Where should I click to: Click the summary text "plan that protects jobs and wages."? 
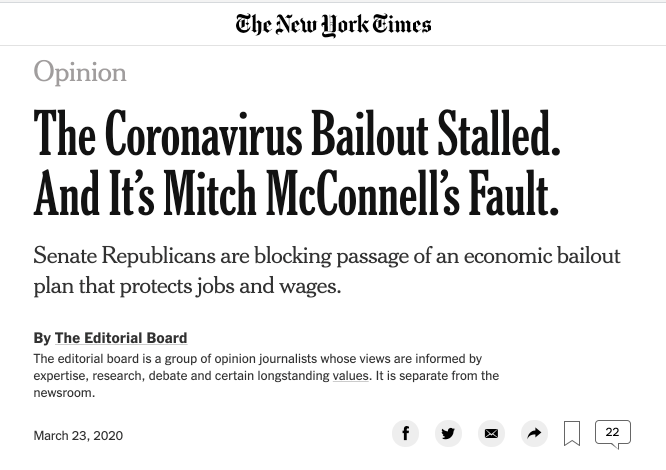tap(187, 286)
